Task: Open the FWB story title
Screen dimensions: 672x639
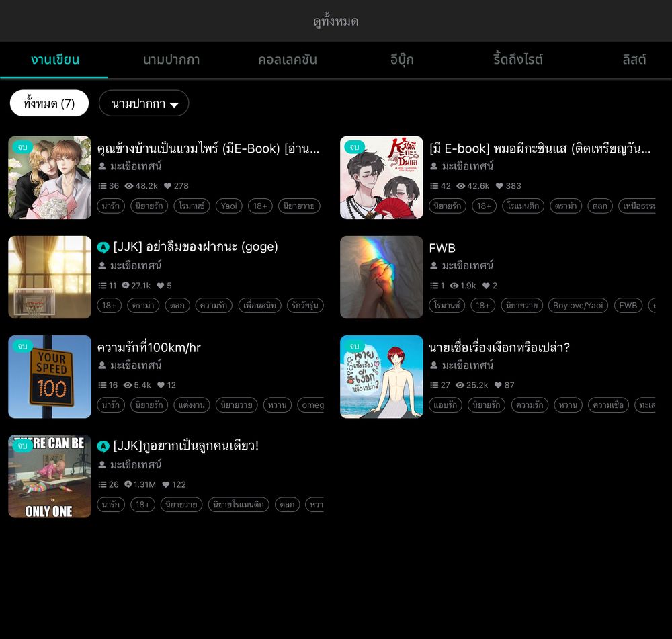Action: pyautogui.click(x=442, y=248)
